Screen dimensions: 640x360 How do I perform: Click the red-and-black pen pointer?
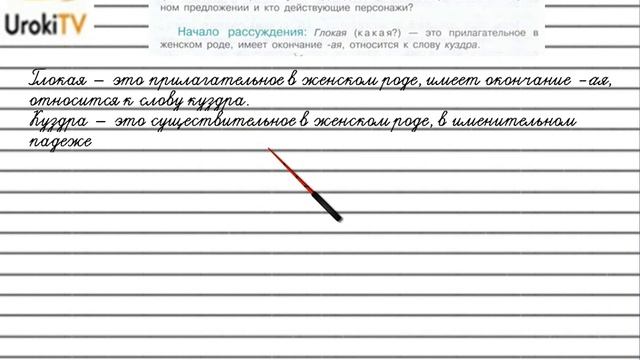[x=305, y=185]
